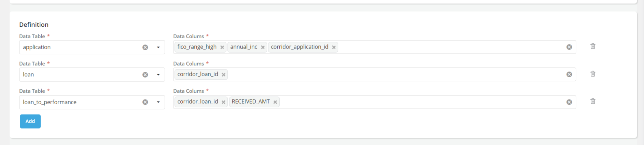This screenshot has width=644, height=145.
Task: Delete the loan_to_performance table row
Action: 593,101
